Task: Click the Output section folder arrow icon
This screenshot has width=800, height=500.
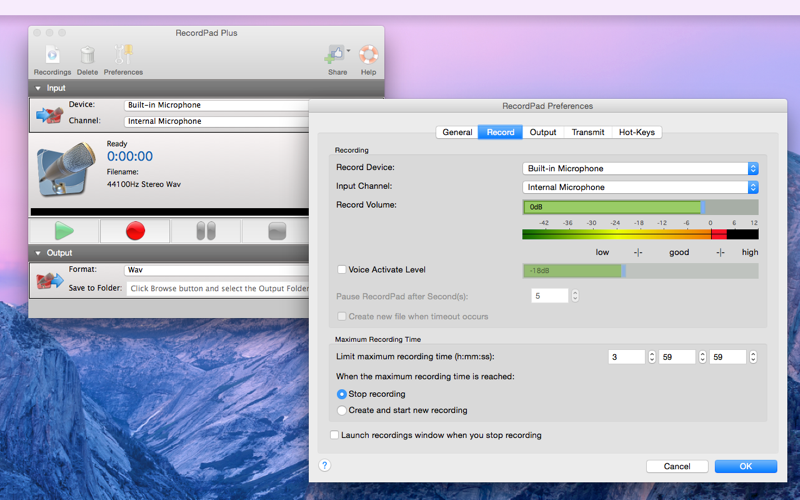Action: (49, 280)
